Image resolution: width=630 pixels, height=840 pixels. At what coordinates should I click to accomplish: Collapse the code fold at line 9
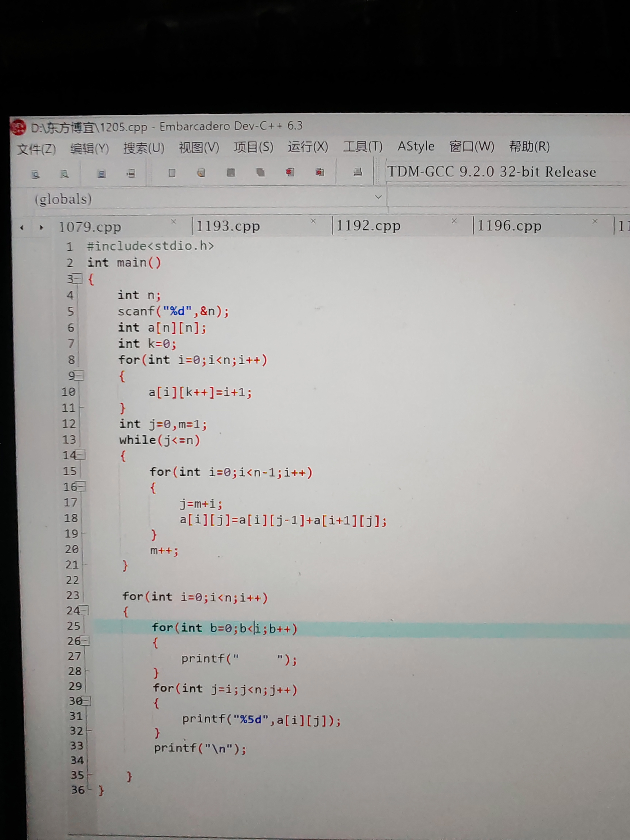point(79,375)
